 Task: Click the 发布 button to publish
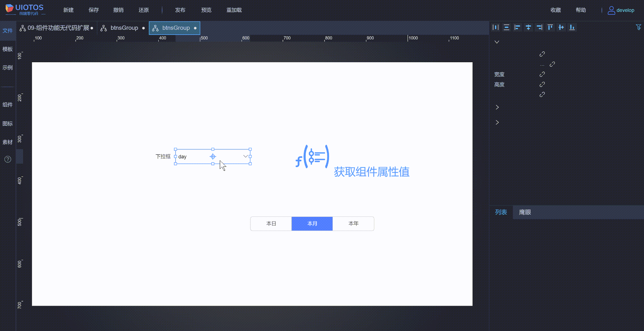[x=180, y=10]
